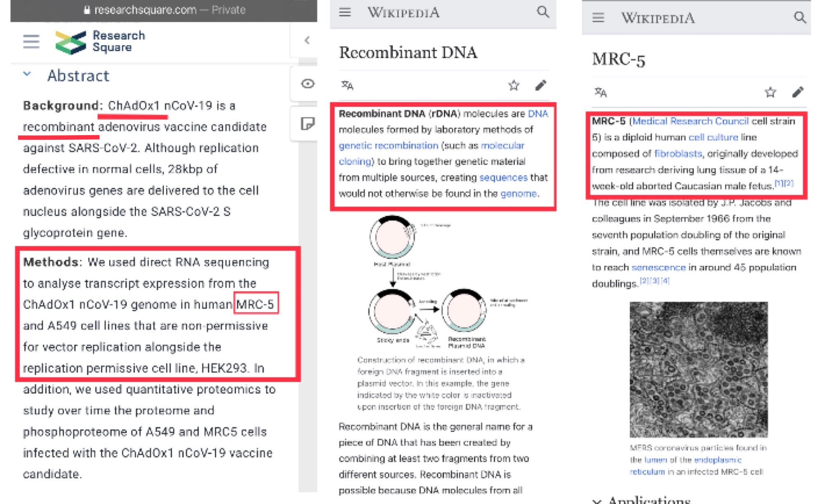
Task: Open the Research Square hamburger menu
Action: pos(31,42)
